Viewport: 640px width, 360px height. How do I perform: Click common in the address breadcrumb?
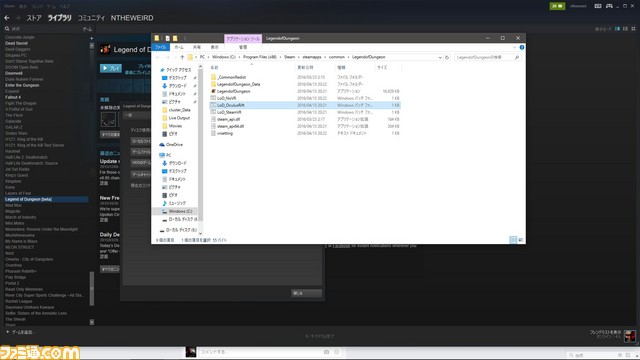point(337,57)
